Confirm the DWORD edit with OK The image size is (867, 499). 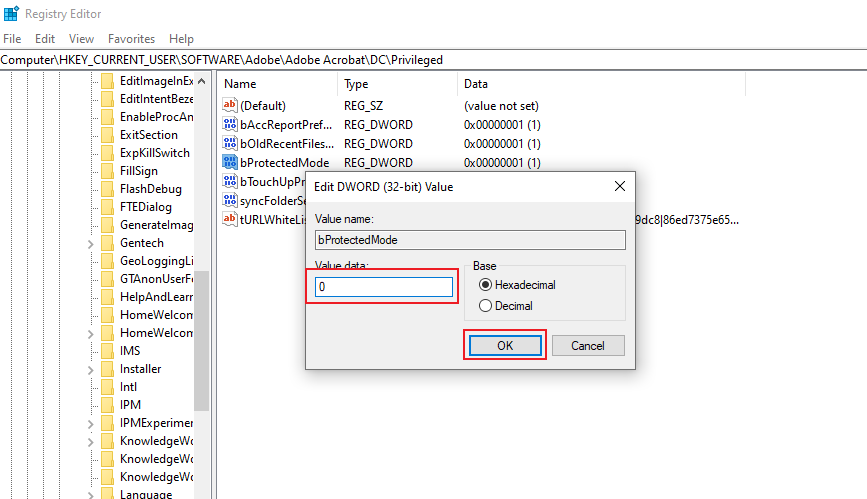pos(505,345)
